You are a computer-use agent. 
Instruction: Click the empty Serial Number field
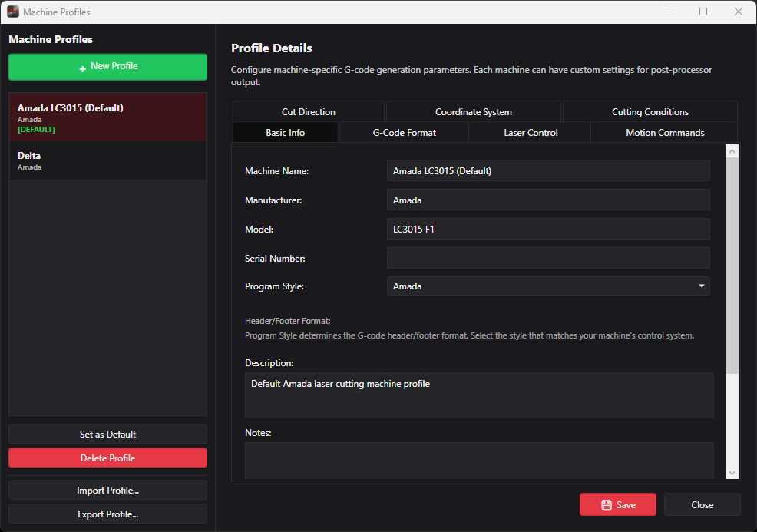coord(548,258)
